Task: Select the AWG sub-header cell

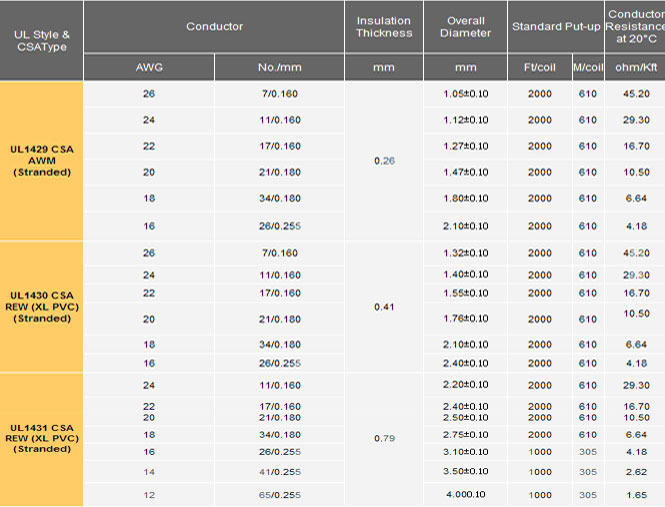Action: pos(149,67)
